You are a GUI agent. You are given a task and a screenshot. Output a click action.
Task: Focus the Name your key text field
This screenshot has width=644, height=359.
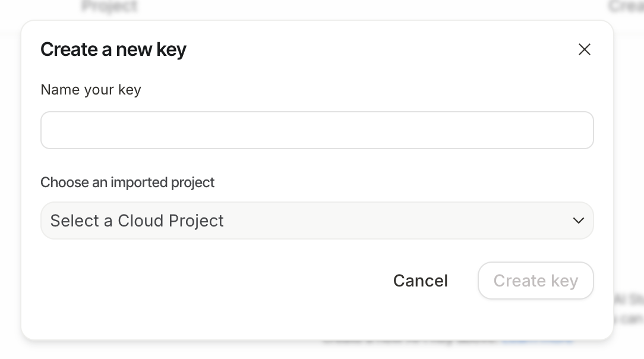pos(317,130)
